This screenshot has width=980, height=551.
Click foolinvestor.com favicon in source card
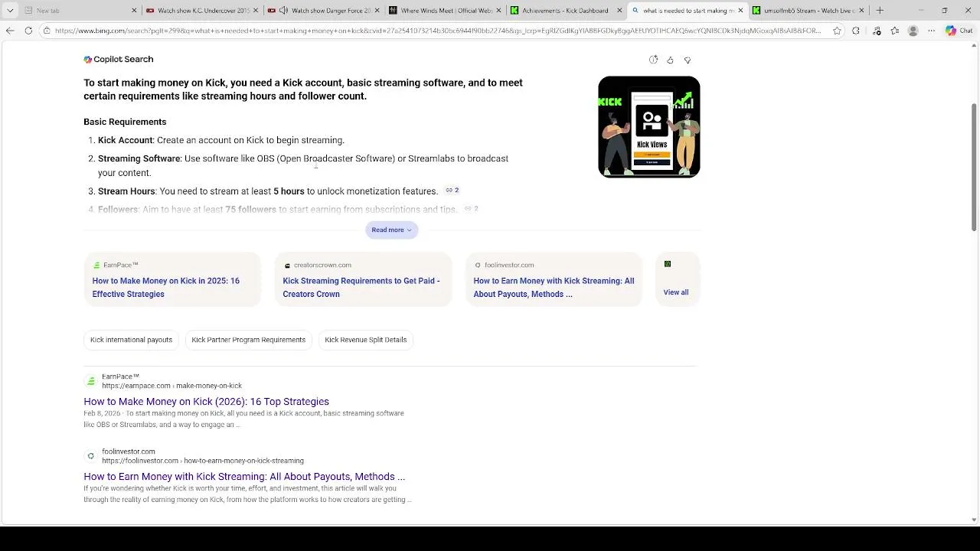click(478, 266)
